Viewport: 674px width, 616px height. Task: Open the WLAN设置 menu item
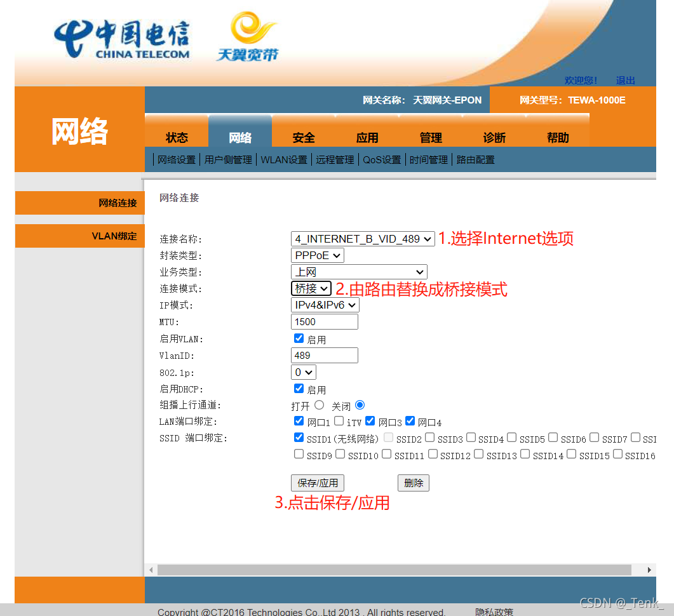click(284, 159)
